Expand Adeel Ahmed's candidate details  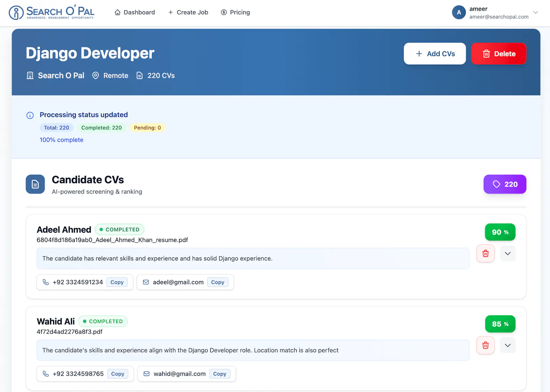[x=508, y=254]
